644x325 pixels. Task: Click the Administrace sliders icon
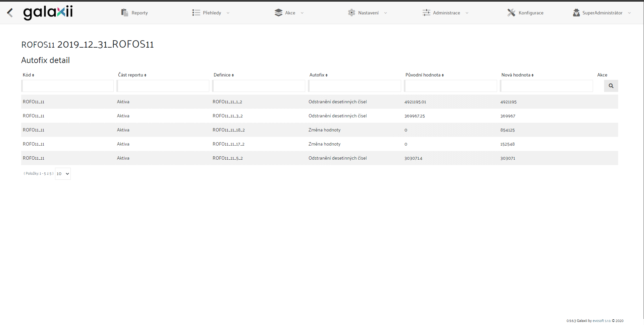[x=426, y=13]
